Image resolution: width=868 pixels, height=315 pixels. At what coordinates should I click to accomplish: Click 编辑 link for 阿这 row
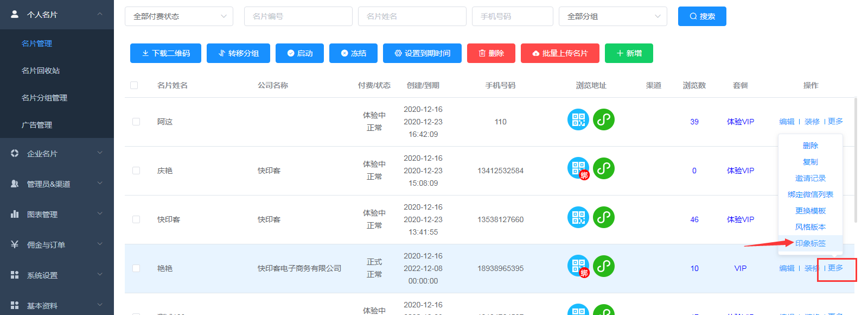[x=787, y=122]
